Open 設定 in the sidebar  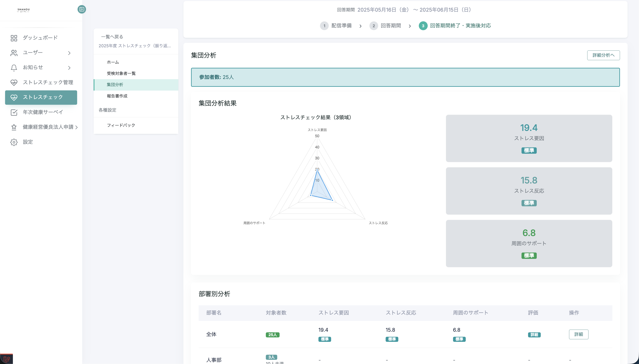click(41, 142)
